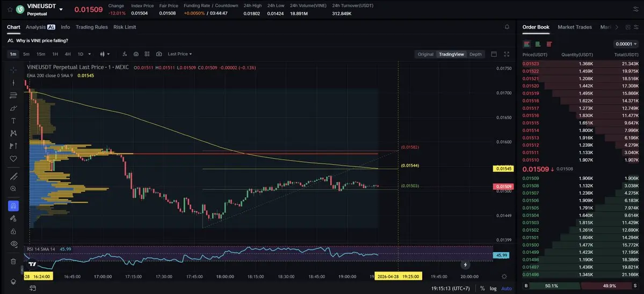
Task: Select the Order Book tab
Action: coord(536,27)
